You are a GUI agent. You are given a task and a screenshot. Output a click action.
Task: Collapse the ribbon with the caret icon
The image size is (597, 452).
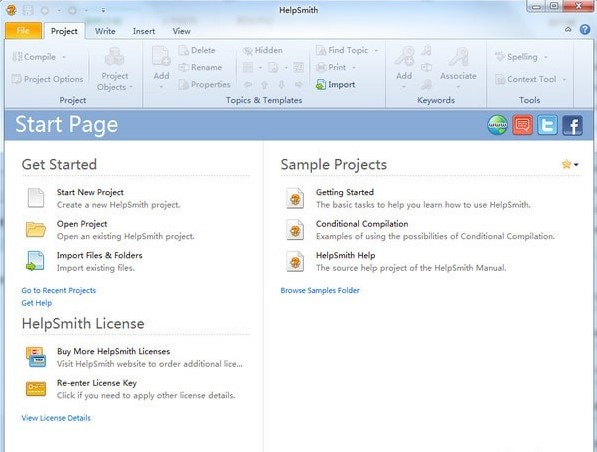pyautogui.click(x=568, y=30)
